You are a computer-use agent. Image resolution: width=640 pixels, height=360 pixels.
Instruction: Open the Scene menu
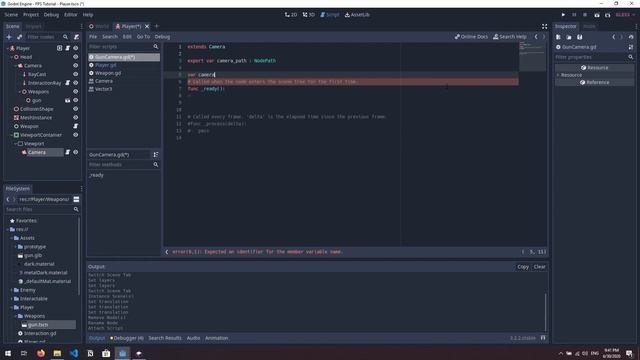coord(11,15)
